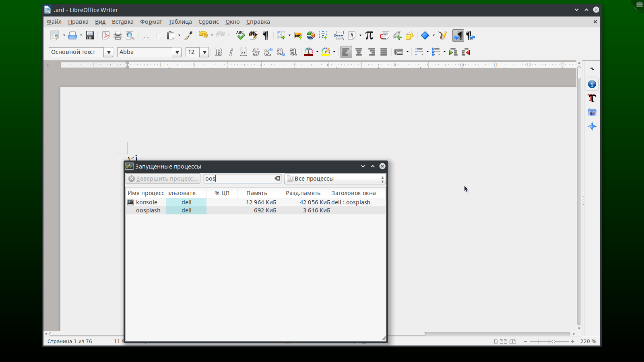Justify paragraph text
Screen dimensions: 644x362
[384, 52]
